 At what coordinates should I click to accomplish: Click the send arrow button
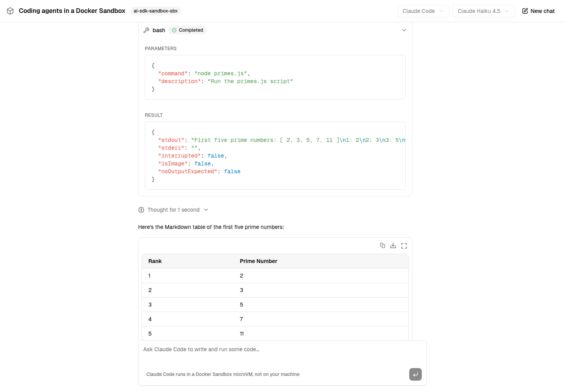tap(416, 374)
